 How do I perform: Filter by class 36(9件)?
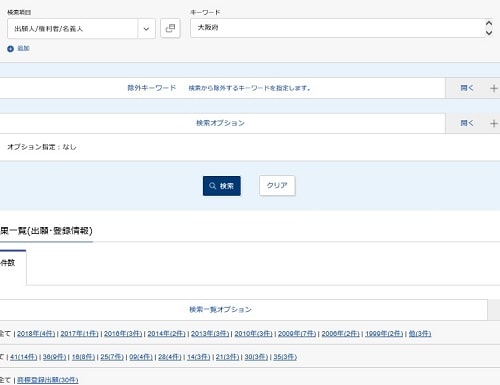pos(54,357)
